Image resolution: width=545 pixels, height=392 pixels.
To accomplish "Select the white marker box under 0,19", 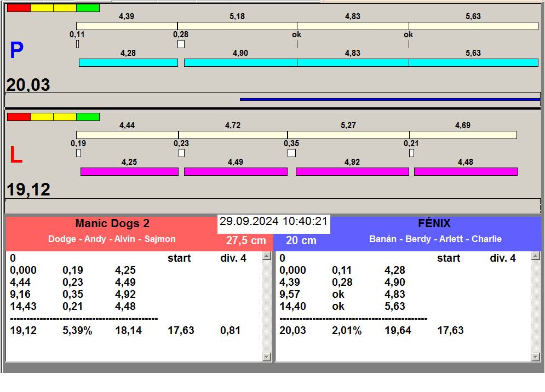I will pyautogui.click(x=78, y=153).
